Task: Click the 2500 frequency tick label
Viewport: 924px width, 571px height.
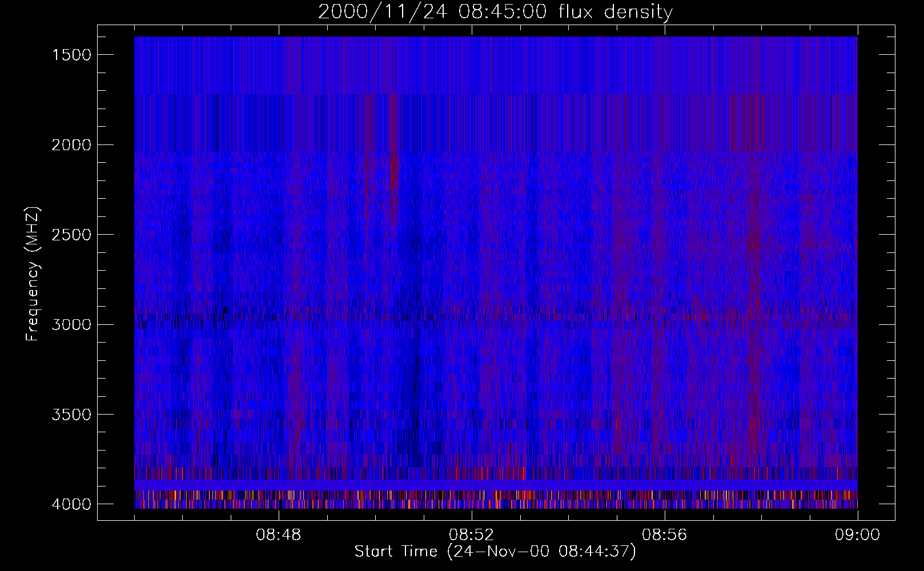Action: point(71,235)
